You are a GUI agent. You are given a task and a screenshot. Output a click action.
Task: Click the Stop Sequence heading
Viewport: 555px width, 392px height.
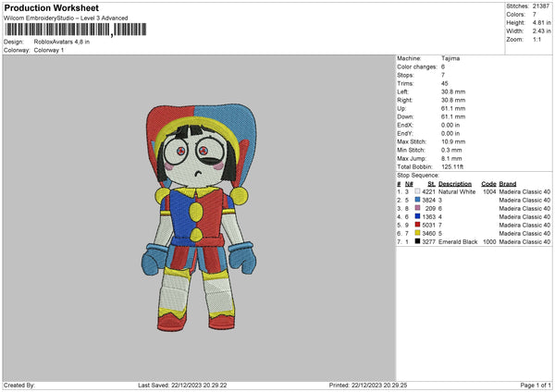coord(418,176)
